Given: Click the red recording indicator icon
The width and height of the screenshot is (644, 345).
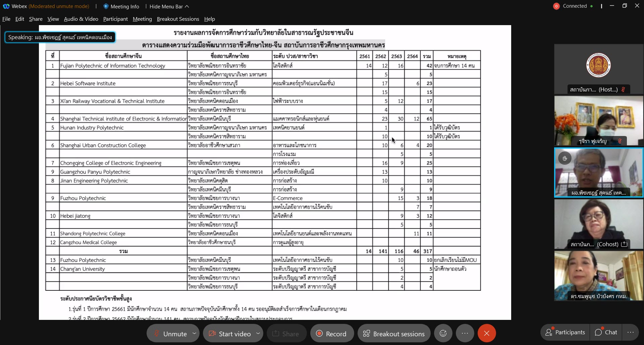Looking at the screenshot, I should [556, 6].
